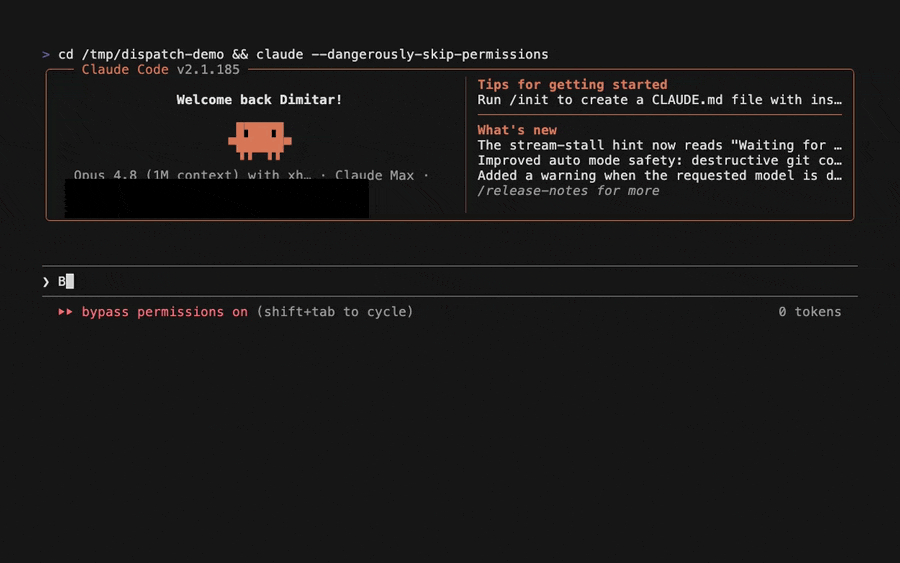
Task: Click the 'Opus 4.8 (1M context)' model text
Action: tap(156, 174)
